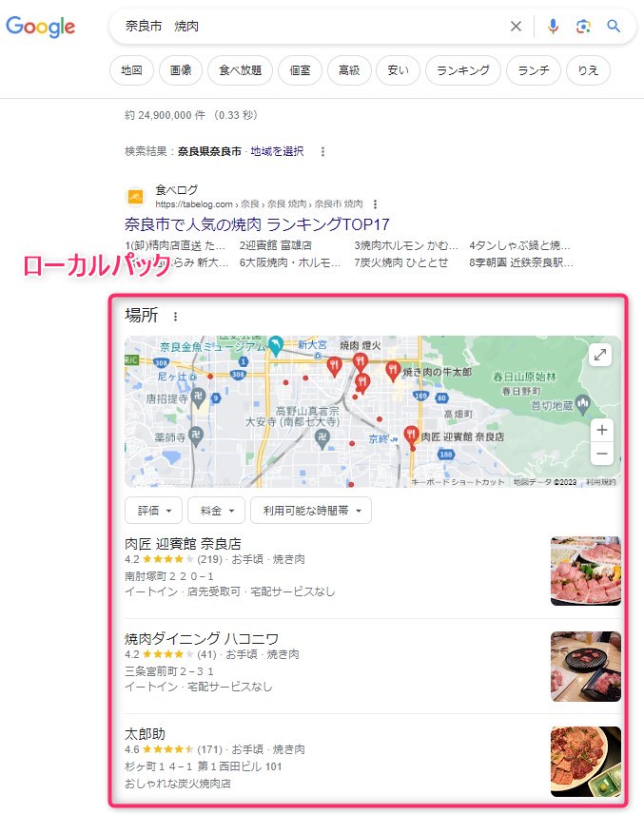Select the 食べ放題 filter chip
Image resolution: width=644 pixels, height=814 pixels.
point(240,70)
